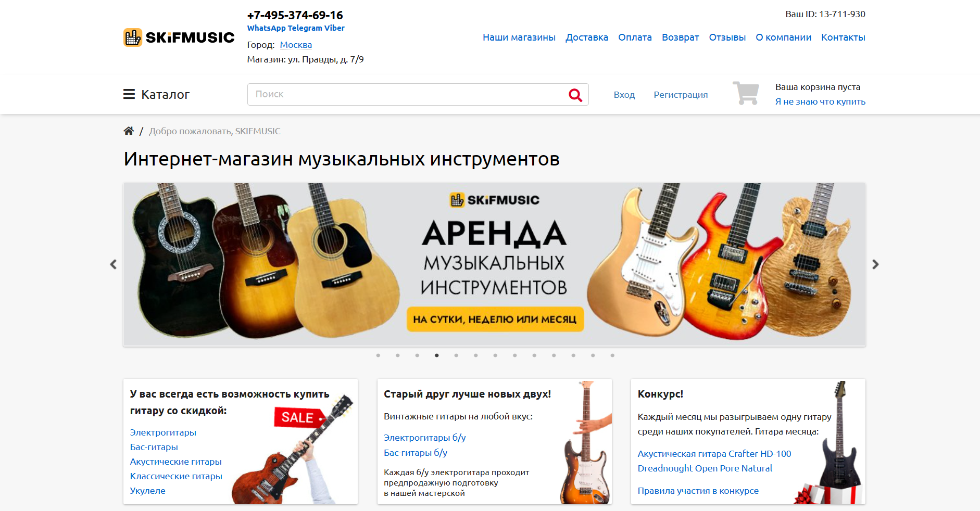Image resolution: width=980 pixels, height=511 pixels.
Task: Open the Доставка page
Action: tap(587, 37)
